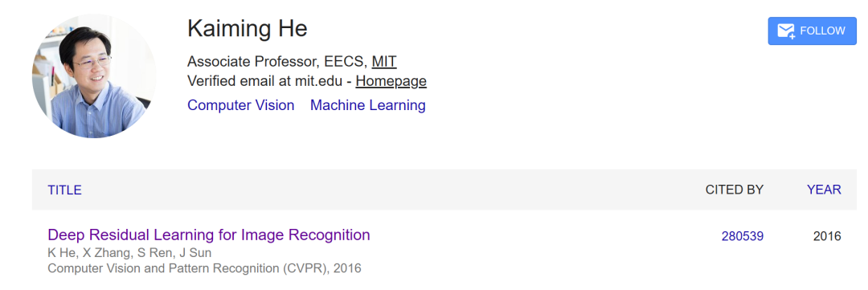
Task: Open Deep Residual Learning for Image Recognition paper
Action: [209, 235]
